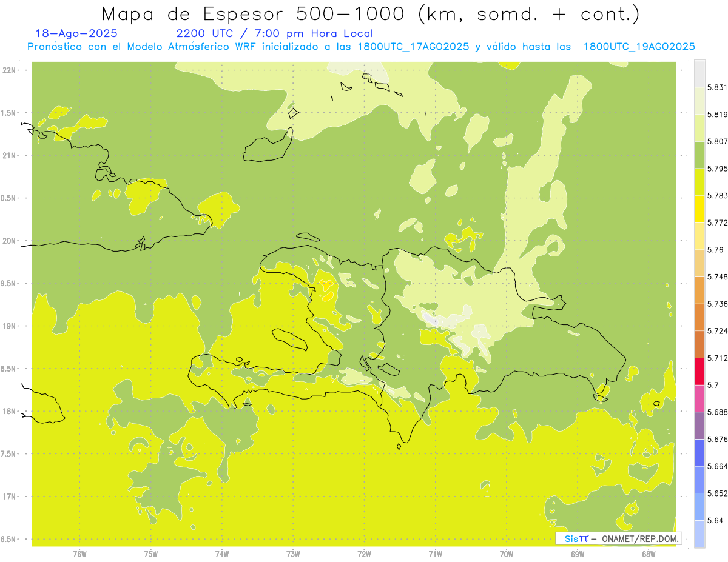Select the latitude axis label 21N
This screenshot has width=728, height=562.
pos(10,156)
